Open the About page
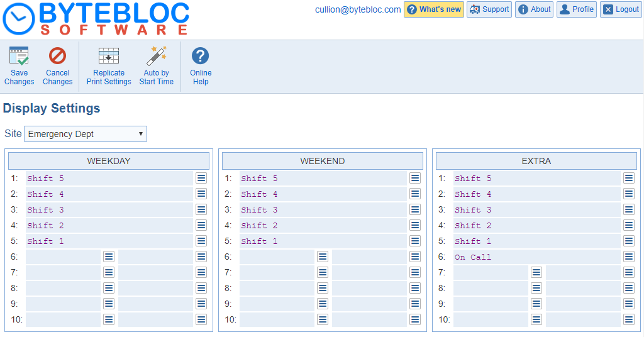The image size is (644, 337). point(535,9)
